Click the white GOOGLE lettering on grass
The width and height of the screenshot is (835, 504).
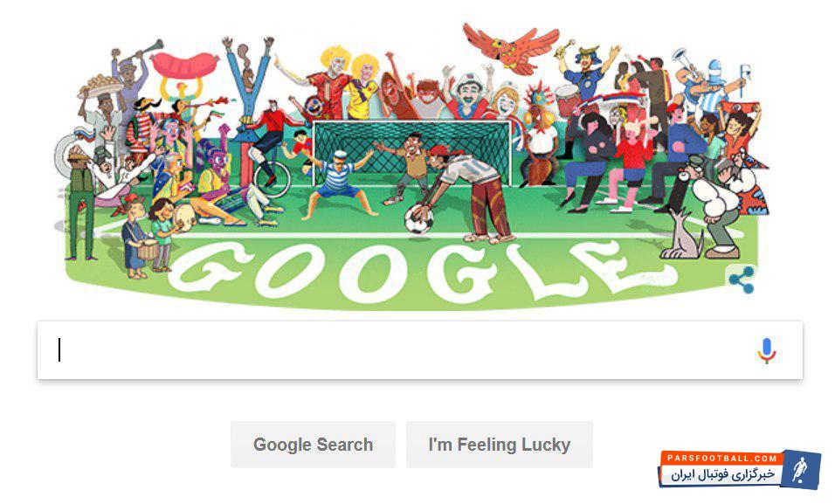tap(424, 271)
